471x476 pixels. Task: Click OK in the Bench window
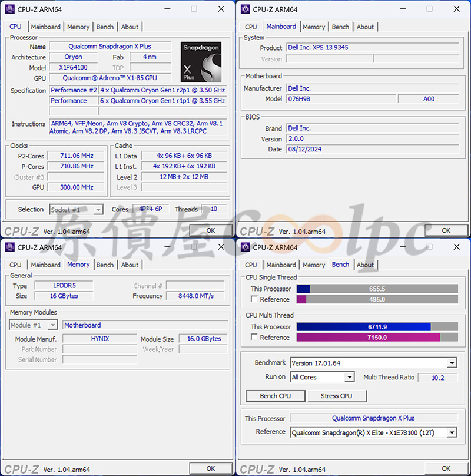pyautogui.click(x=446, y=468)
